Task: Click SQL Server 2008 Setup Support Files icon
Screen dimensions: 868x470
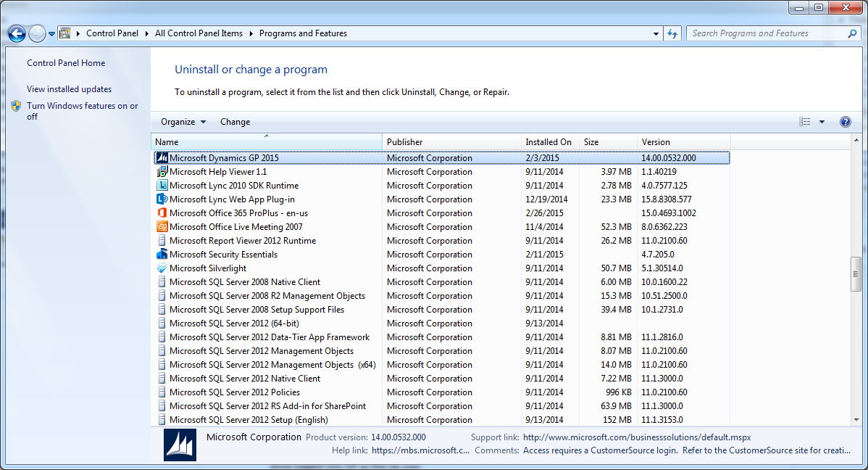Action: pyautogui.click(x=162, y=310)
